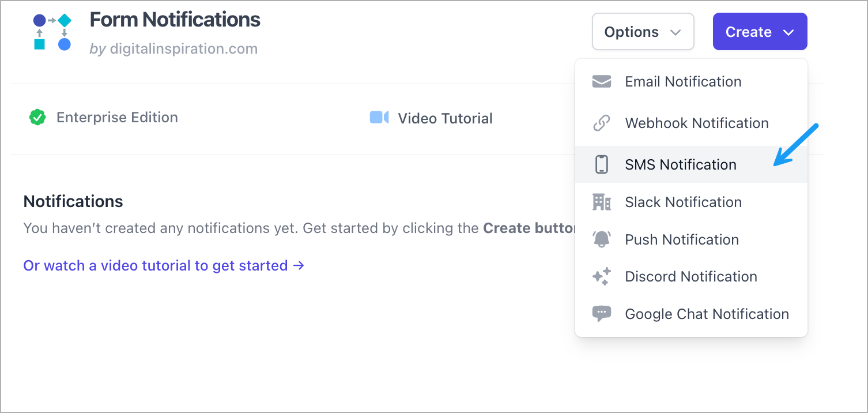This screenshot has width=868, height=413.
Task: Click the envelope icon for Email Notification
Action: (x=601, y=82)
